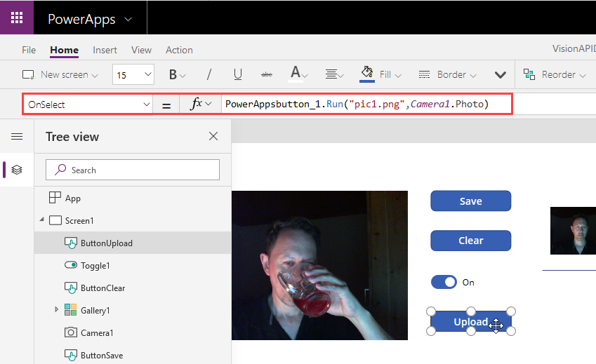This screenshot has height=364, width=596.
Task: Expand the Gallery1 tree node
Action: [56, 310]
